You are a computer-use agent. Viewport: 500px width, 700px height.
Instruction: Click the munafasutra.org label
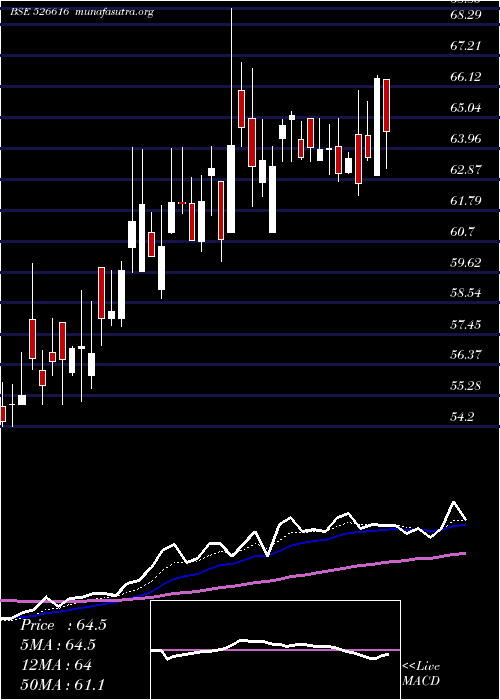coord(115,12)
